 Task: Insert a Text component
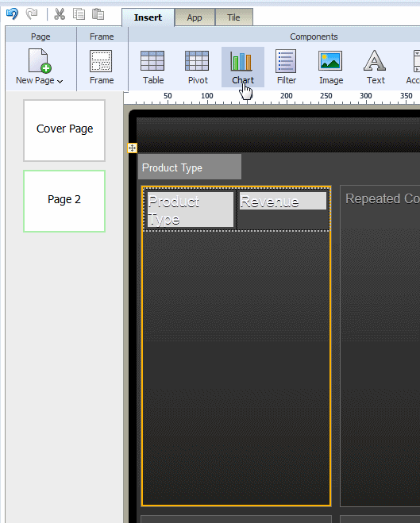point(376,67)
